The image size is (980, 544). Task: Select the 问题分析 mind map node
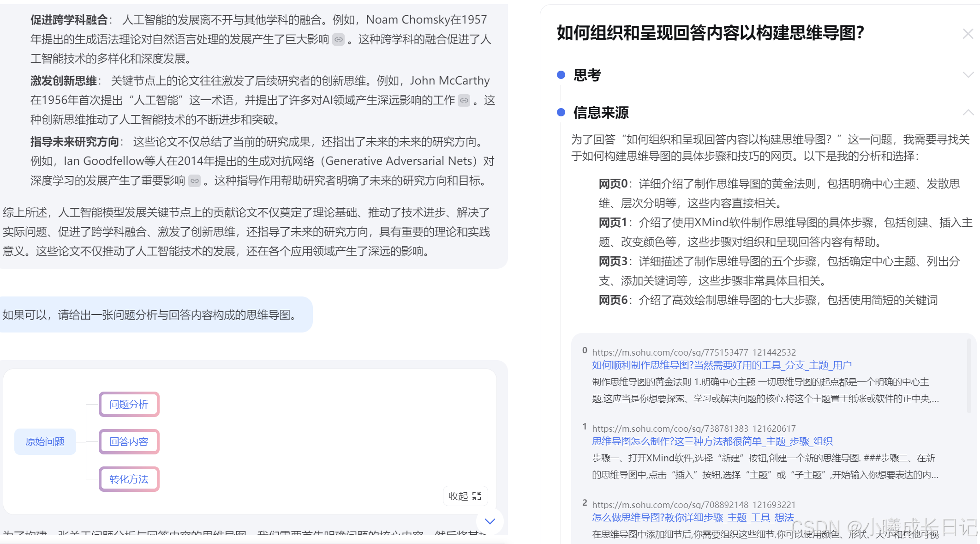[x=129, y=405]
